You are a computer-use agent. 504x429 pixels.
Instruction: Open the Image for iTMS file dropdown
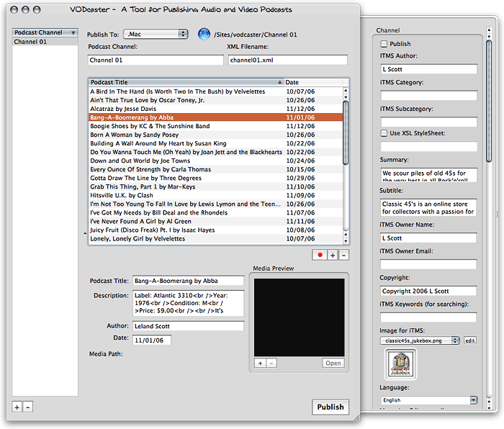click(420, 340)
